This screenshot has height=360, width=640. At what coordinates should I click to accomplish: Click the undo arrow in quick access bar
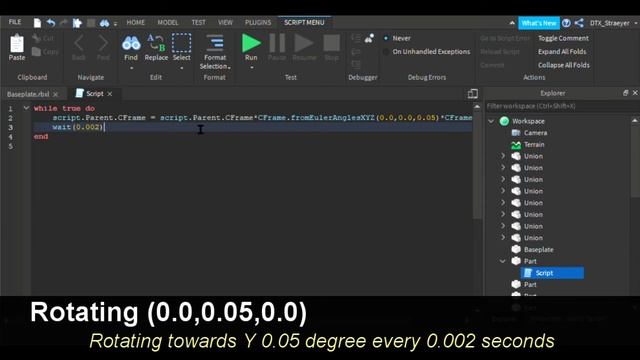pyautogui.click(x=51, y=23)
